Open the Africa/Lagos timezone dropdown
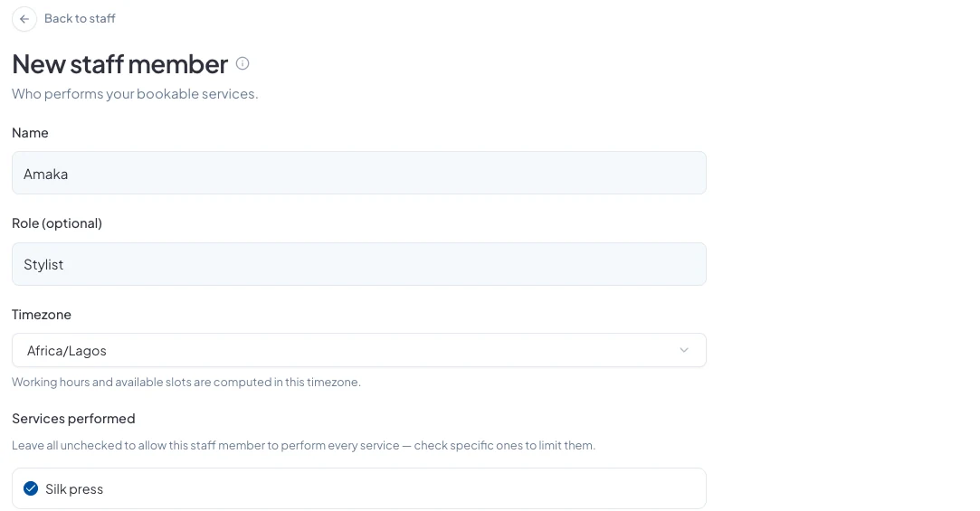This screenshot has height=511, width=980. point(358,350)
